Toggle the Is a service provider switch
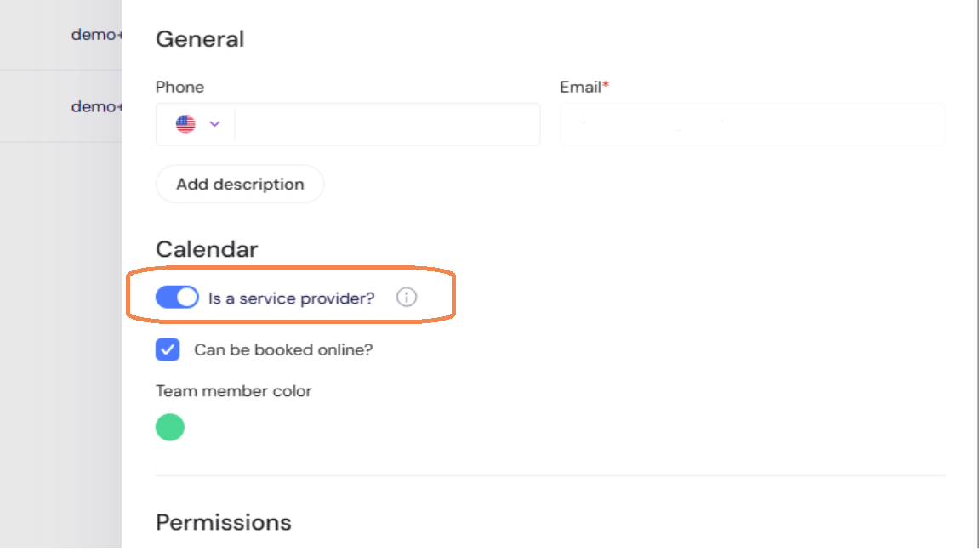Viewport: 980px width, 551px height. (x=177, y=298)
